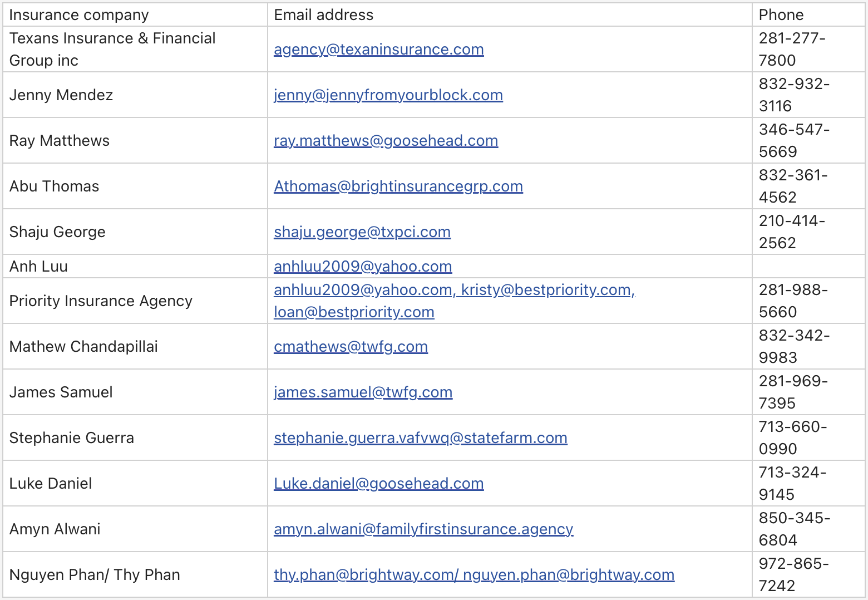Open the ray.matthews@goosehead.com link
The height and width of the screenshot is (600, 868).
(x=386, y=141)
